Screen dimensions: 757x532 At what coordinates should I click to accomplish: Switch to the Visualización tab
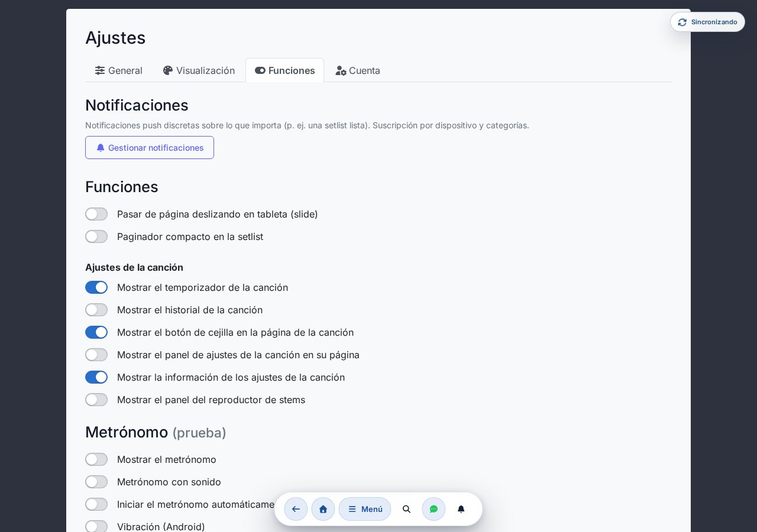tap(199, 70)
